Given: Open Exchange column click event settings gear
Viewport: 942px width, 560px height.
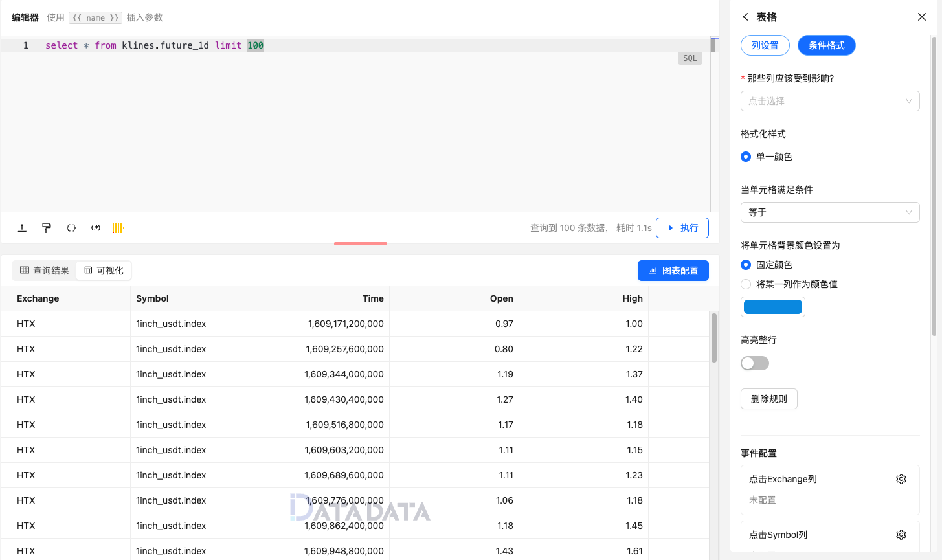Looking at the screenshot, I should pos(901,479).
